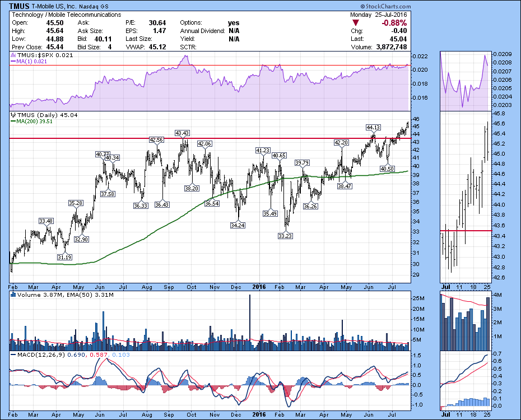Image resolution: width=521 pixels, height=420 pixels.
Task: Click the Low value 44.88
Action: point(55,39)
